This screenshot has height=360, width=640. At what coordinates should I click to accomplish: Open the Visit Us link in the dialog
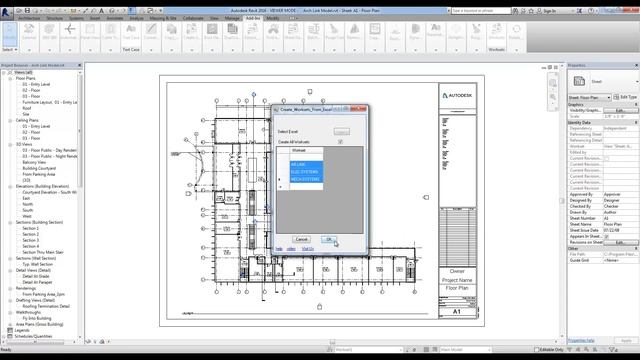pos(308,249)
